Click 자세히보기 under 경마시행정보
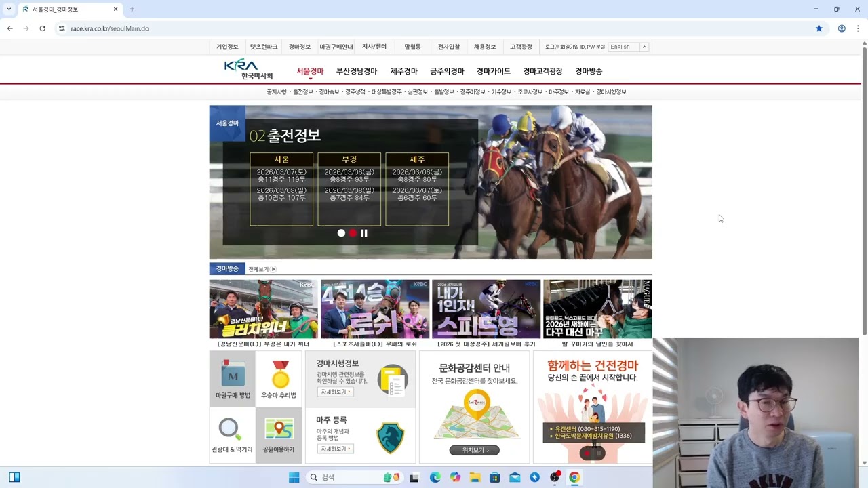868x488 pixels. 335,392
